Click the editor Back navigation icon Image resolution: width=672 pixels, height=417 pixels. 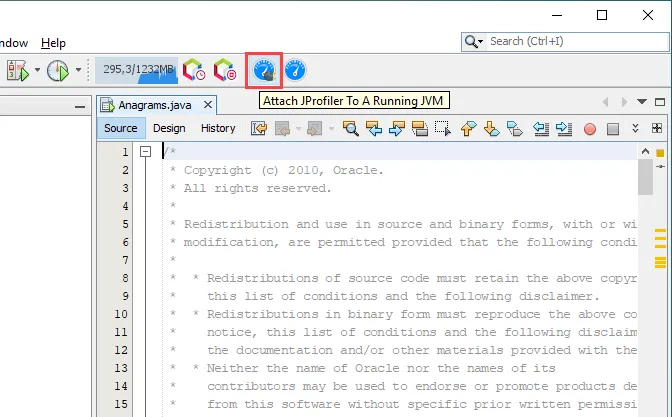pyautogui.click(x=282, y=129)
